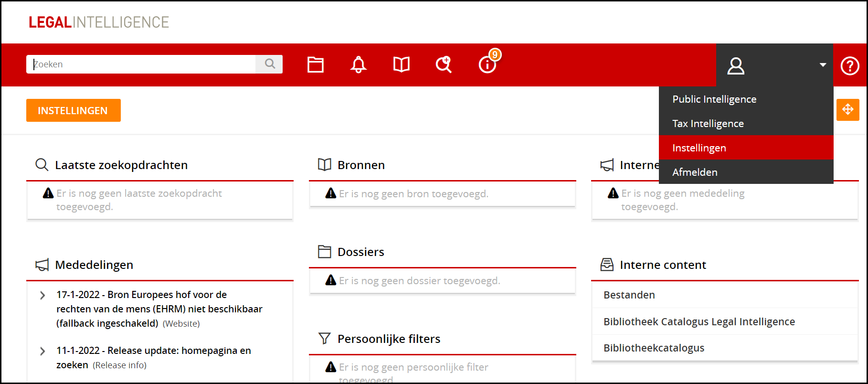Open the help question mark icon
This screenshot has width=868, height=384.
tap(850, 66)
